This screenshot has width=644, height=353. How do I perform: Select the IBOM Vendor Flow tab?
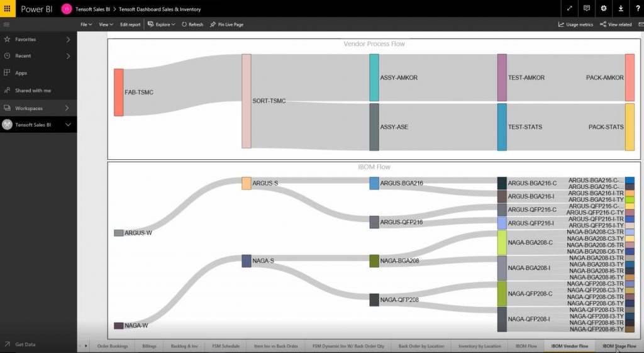point(569,346)
